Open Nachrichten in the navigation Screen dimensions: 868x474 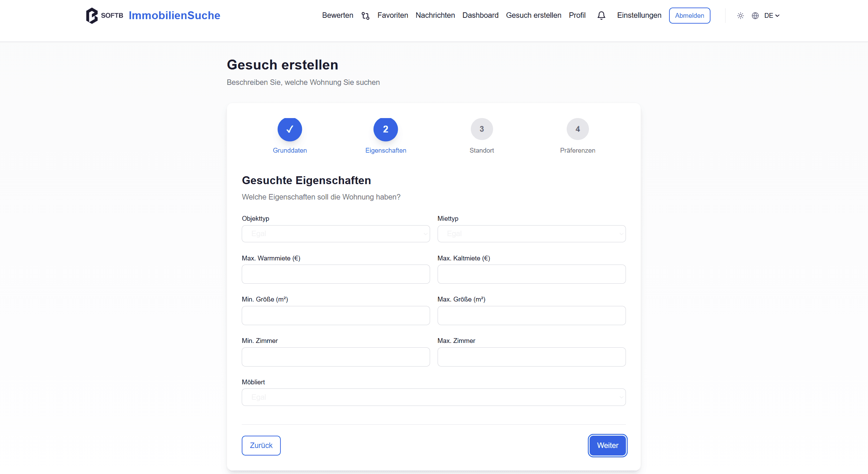(435, 15)
